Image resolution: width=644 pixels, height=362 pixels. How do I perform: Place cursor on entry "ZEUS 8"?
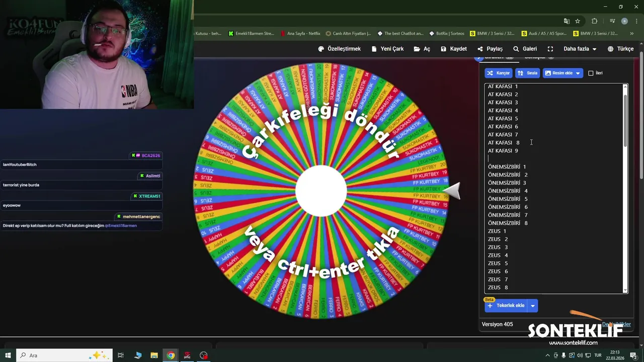click(498, 288)
